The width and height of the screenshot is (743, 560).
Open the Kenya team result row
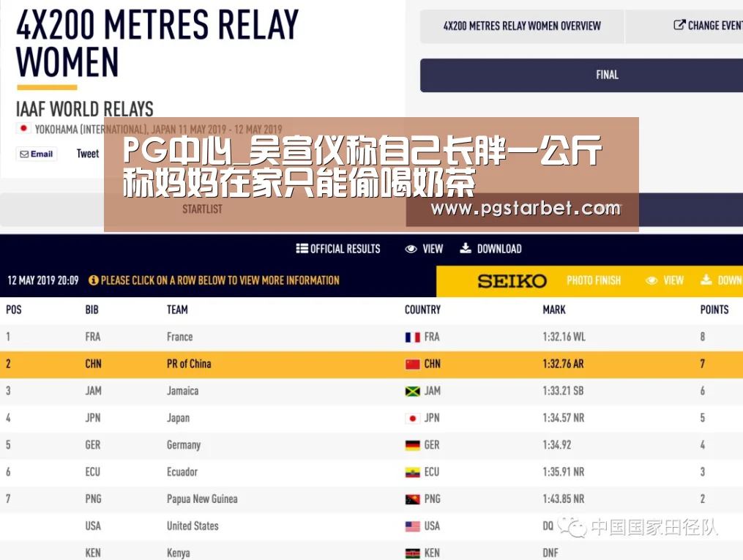click(372, 550)
